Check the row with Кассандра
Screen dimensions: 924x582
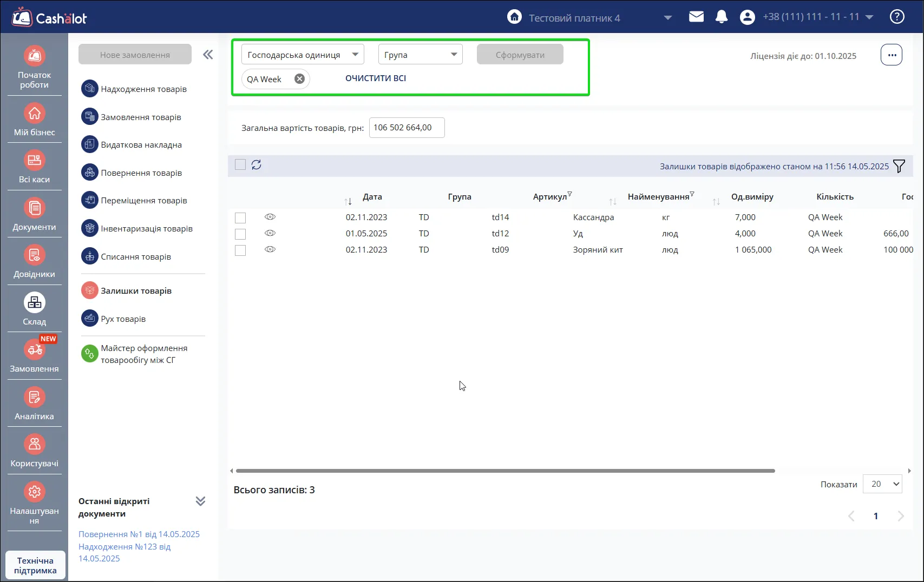click(x=240, y=217)
